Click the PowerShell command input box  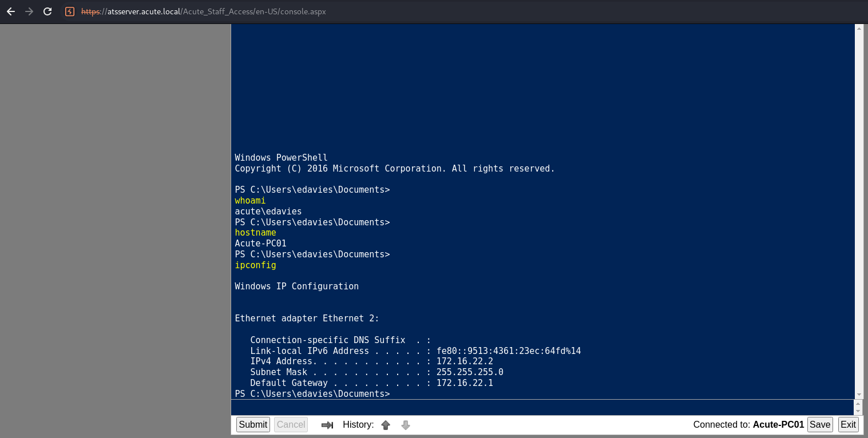pyautogui.click(x=542, y=407)
